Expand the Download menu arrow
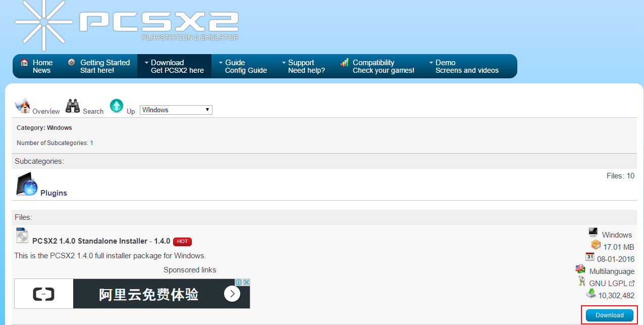 (x=146, y=63)
